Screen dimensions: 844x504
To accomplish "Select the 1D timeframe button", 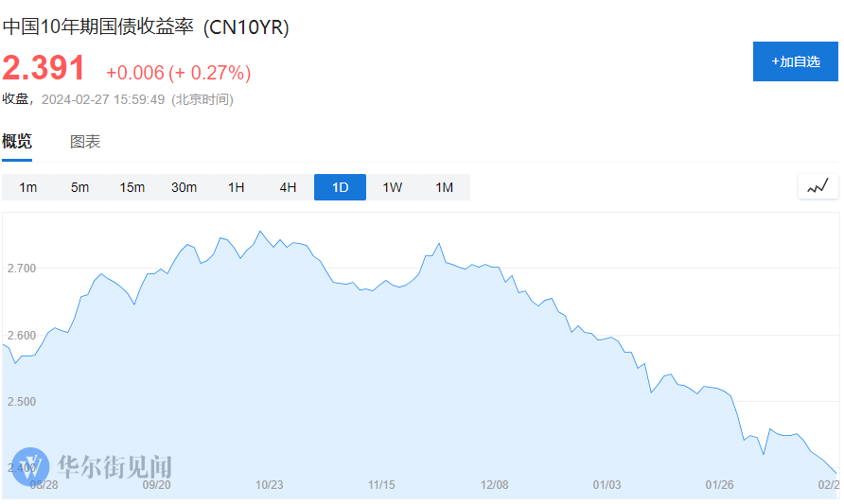I will (x=340, y=187).
